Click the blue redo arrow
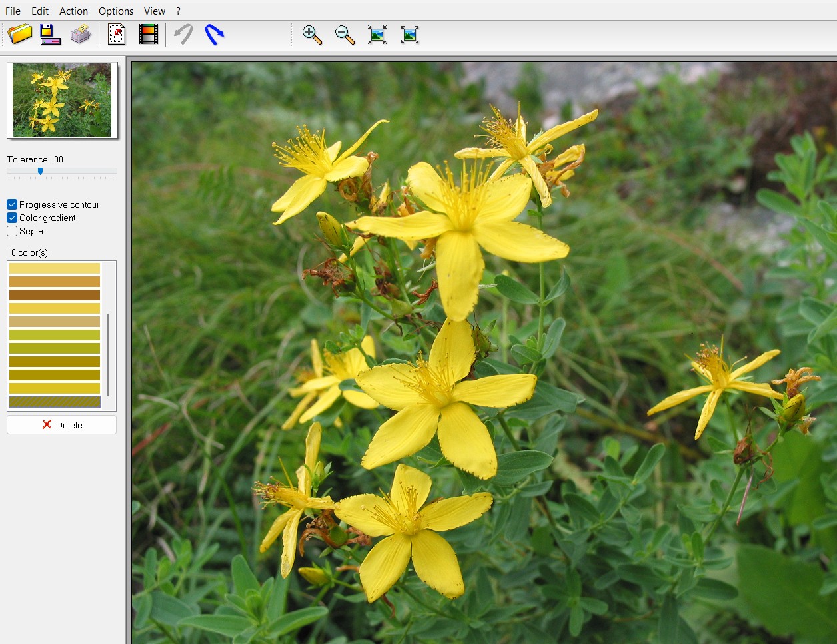Screen dimensions: 837x644 (x=214, y=34)
